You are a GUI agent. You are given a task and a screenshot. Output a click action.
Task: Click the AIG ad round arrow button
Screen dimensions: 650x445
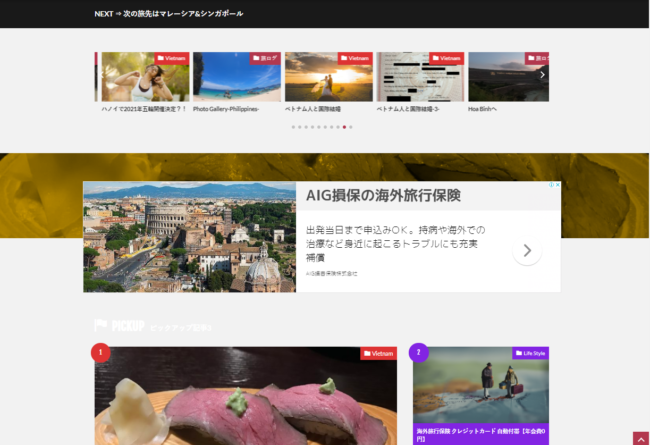(x=527, y=251)
